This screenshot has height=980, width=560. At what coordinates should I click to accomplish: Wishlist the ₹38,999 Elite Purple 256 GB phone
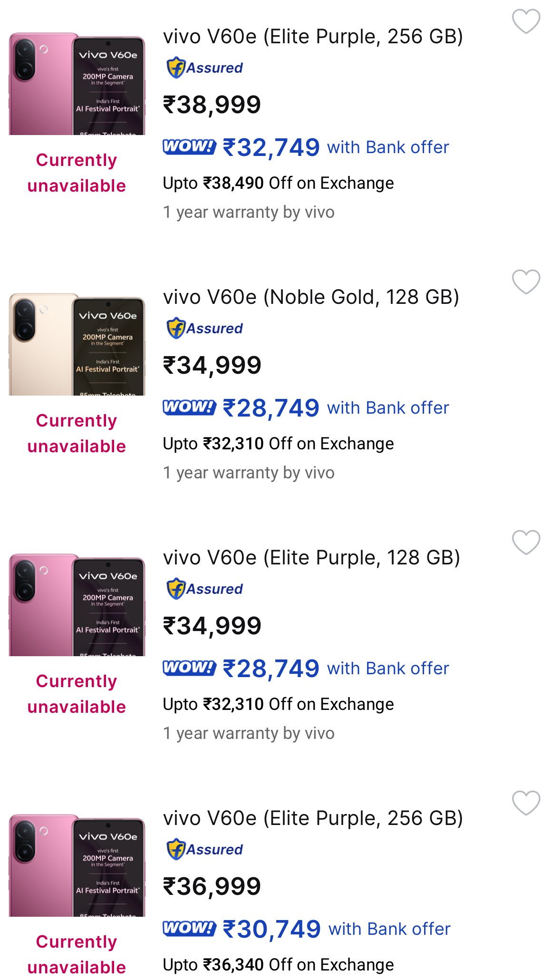(x=526, y=21)
